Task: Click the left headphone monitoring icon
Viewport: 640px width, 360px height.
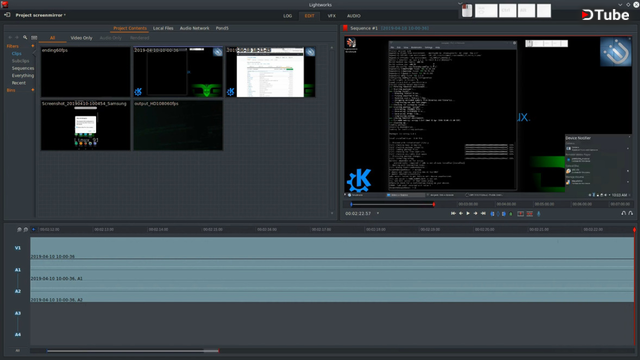Action: pos(624,213)
